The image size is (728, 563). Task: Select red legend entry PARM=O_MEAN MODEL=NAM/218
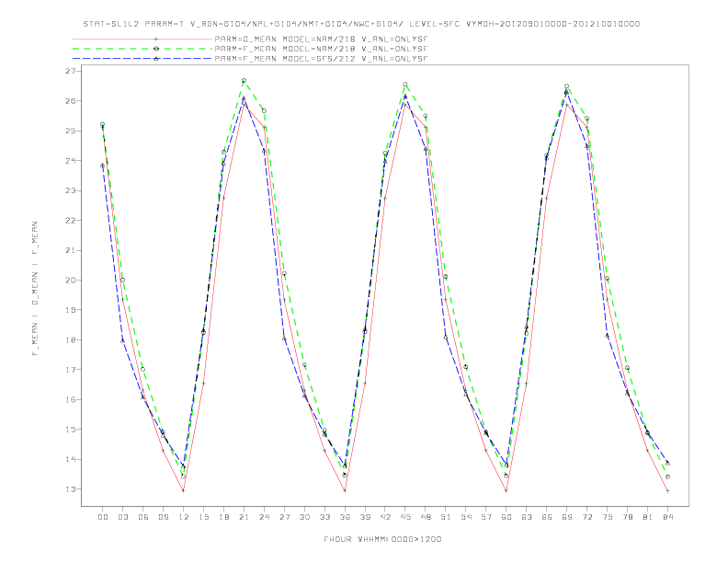321,39
